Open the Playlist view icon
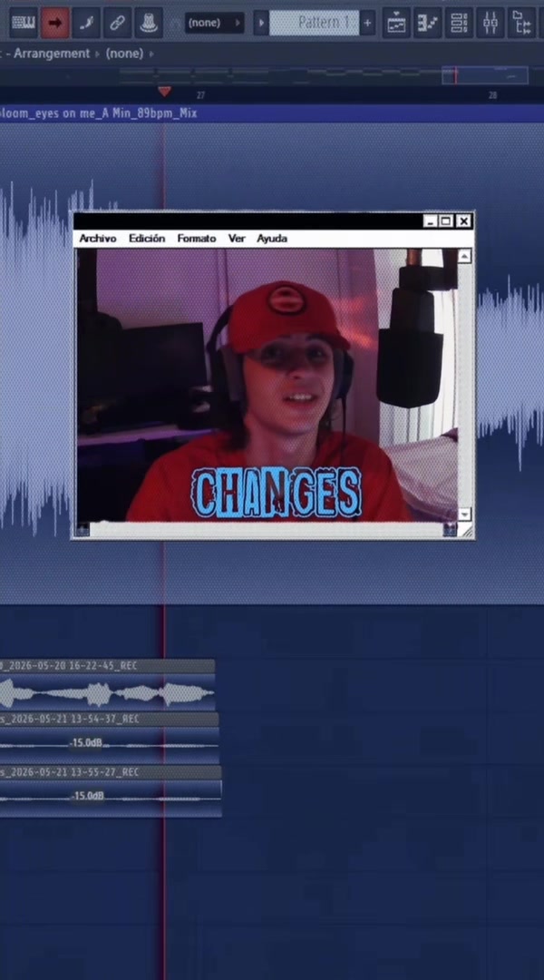The width and height of the screenshot is (544, 980). (x=396, y=23)
